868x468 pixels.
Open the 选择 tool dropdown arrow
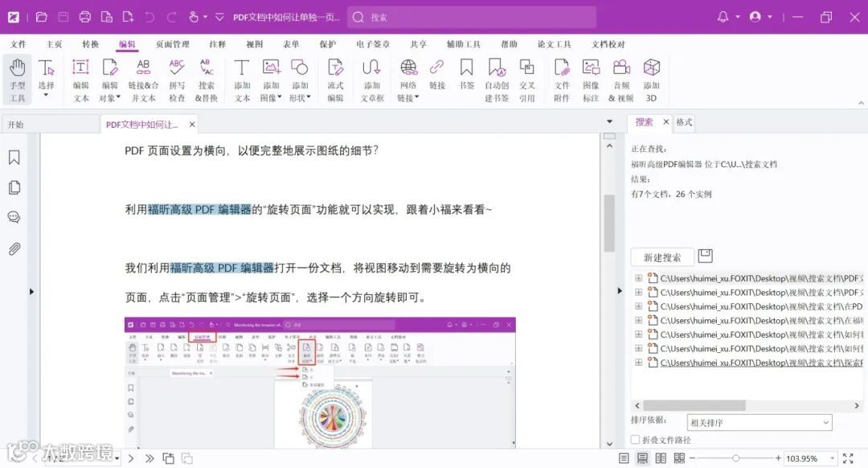46,96
